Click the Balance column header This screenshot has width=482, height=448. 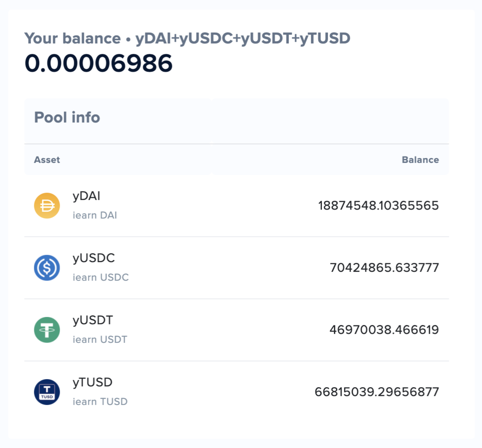[420, 160]
